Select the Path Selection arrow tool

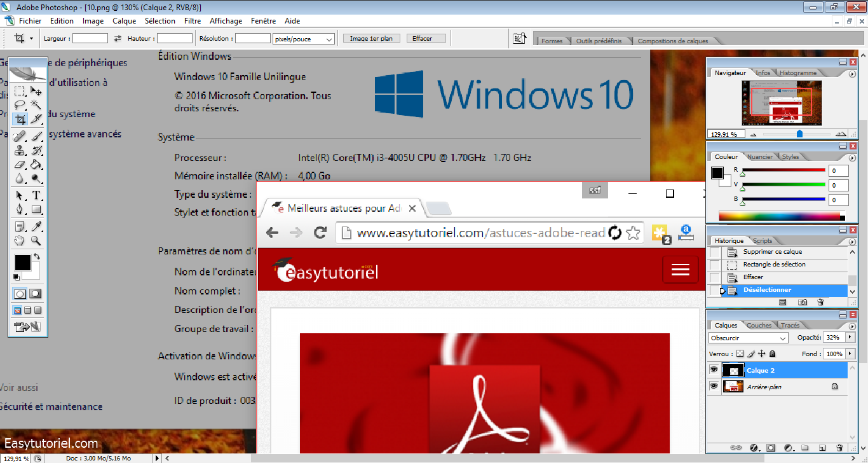(x=20, y=195)
